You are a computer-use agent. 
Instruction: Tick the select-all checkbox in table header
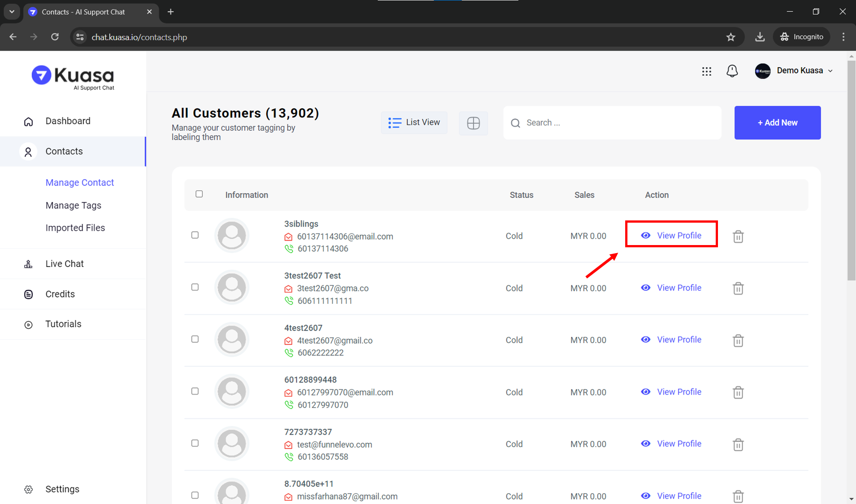tap(199, 194)
